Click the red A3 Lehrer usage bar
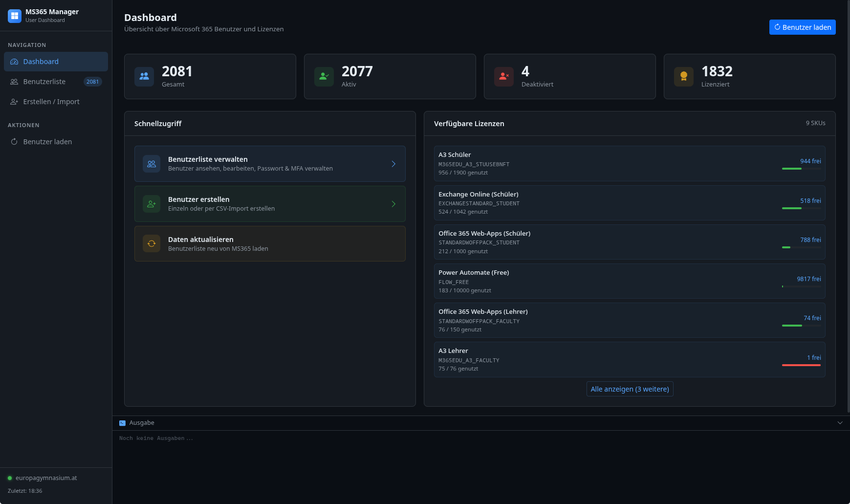850x504 pixels. (x=802, y=365)
